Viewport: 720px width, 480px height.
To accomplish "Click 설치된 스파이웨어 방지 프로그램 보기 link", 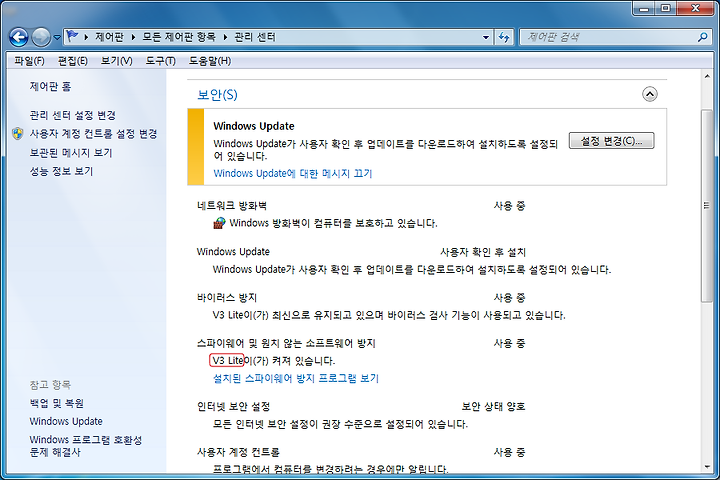I will tap(296, 378).
